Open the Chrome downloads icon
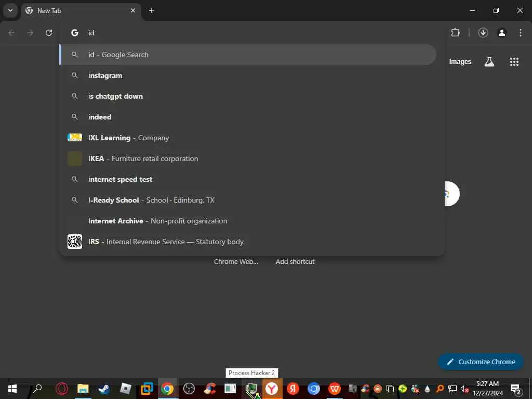Viewport: 532px width, 399px height. tap(483, 33)
